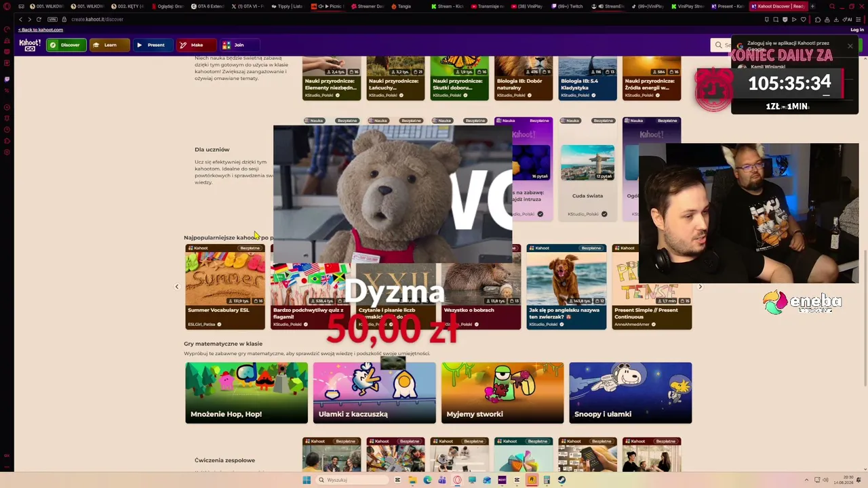The image size is (868, 488).
Task: Close the Google sign-in popup
Action: point(850,46)
